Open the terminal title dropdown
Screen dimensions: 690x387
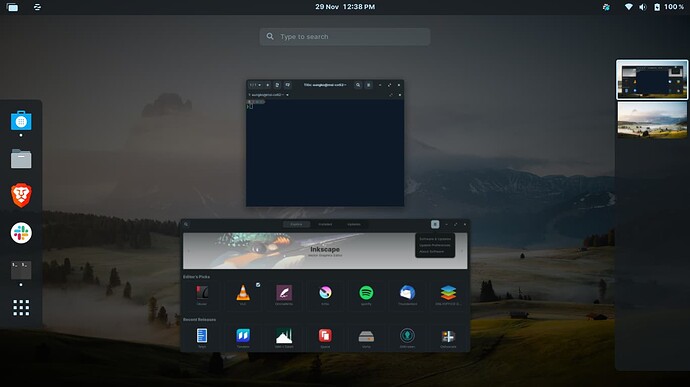tap(325, 85)
